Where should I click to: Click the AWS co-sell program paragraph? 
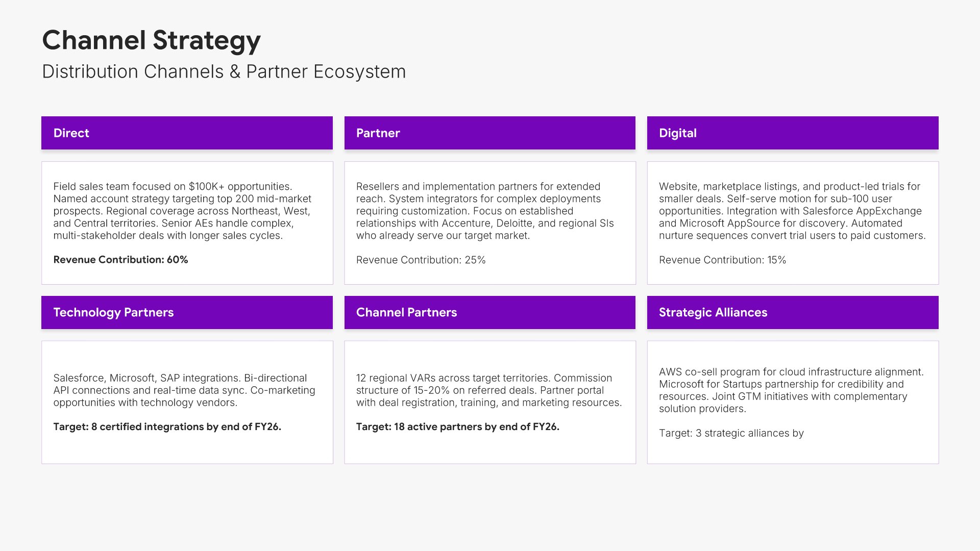click(791, 390)
